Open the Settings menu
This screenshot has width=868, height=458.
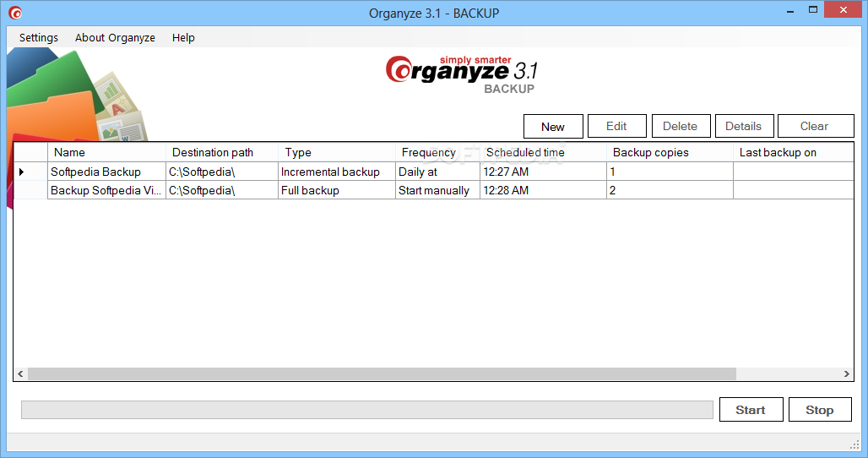[x=39, y=38]
